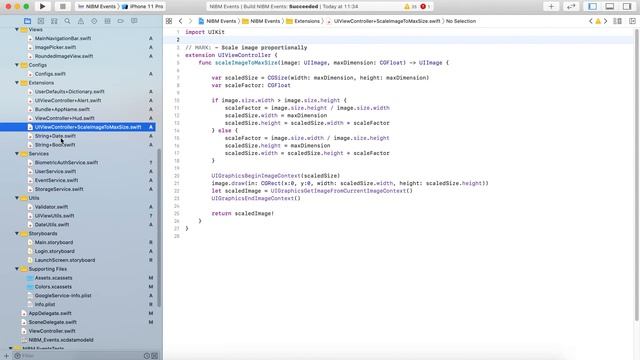Collapse the Views group

point(17,29)
